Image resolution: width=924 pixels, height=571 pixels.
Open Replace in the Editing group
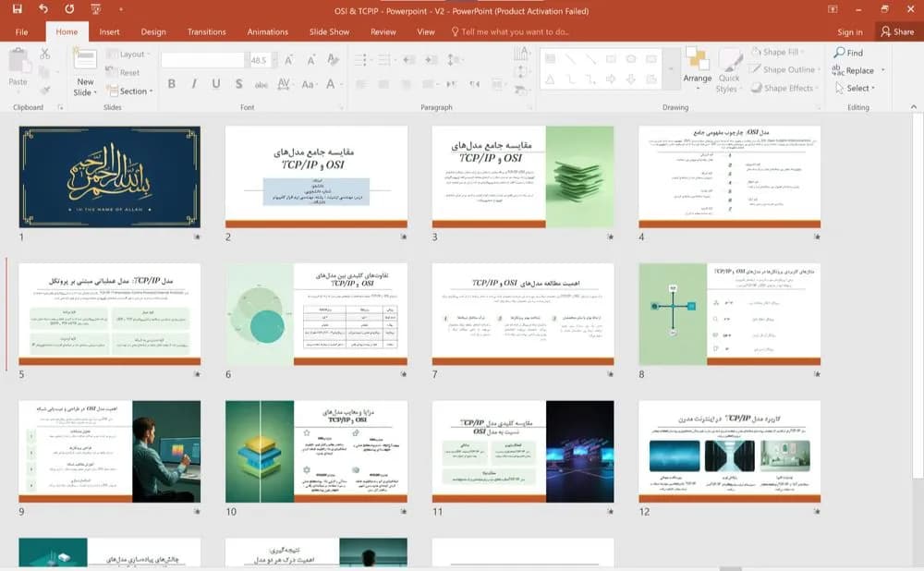853,70
